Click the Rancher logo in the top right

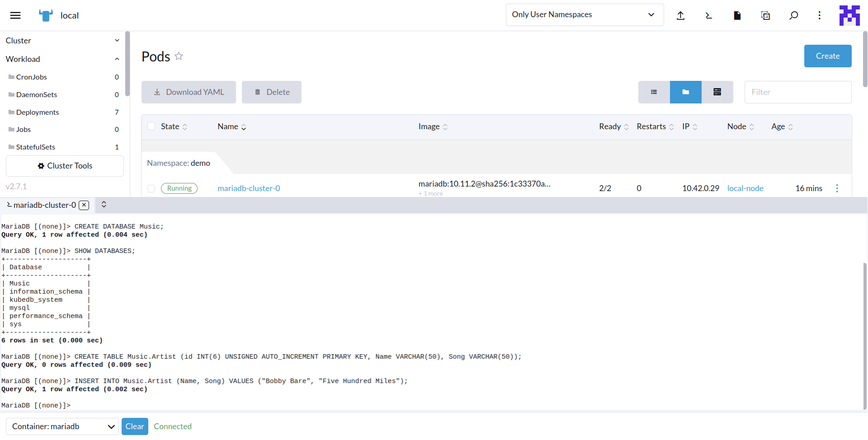click(x=849, y=15)
